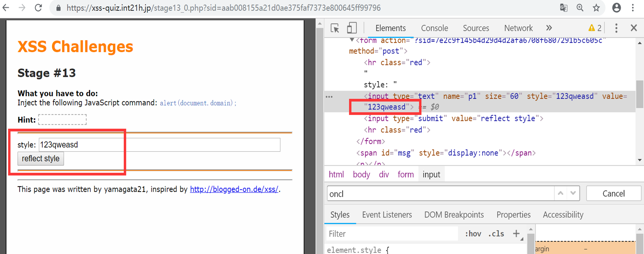
Task: Focus the DOM search field containing oncl
Action: coord(440,194)
